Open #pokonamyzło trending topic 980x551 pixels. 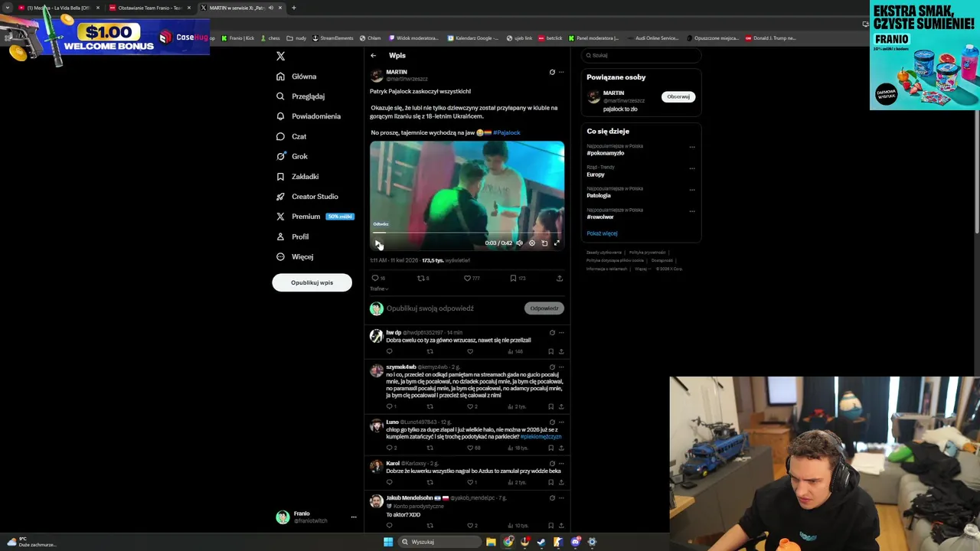point(606,153)
